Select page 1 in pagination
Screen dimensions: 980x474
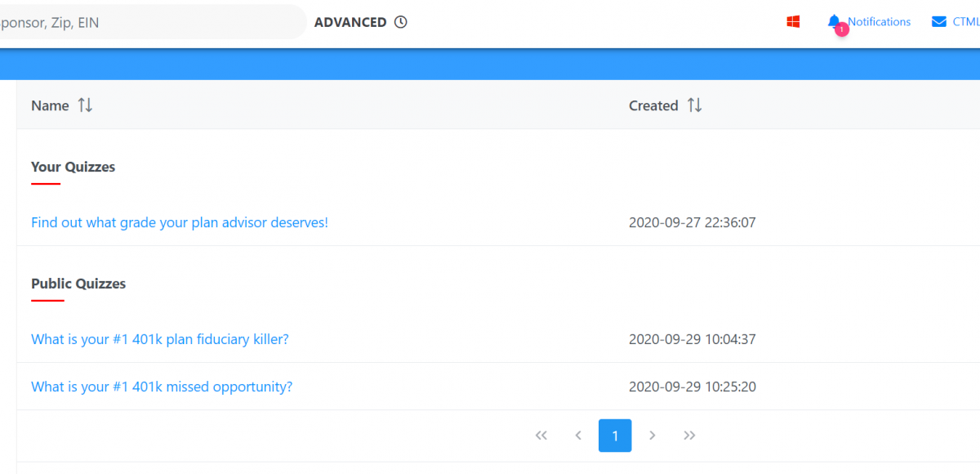click(x=615, y=436)
